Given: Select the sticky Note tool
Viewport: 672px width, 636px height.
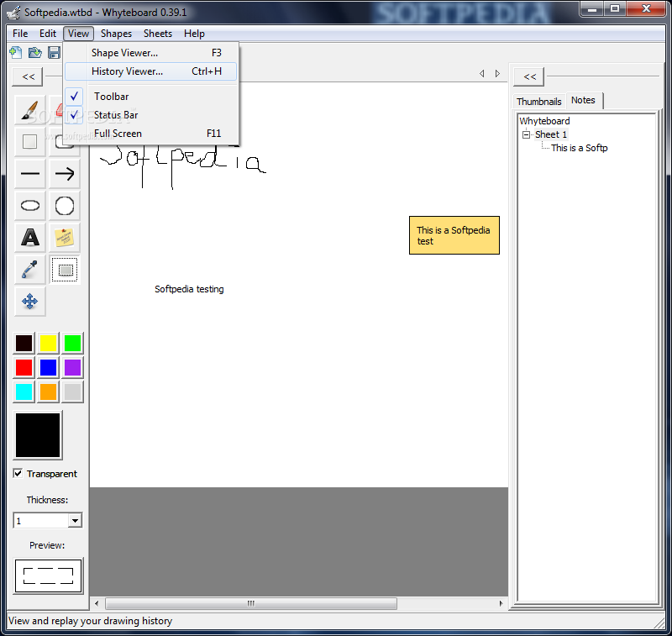Looking at the screenshot, I should tap(65, 238).
